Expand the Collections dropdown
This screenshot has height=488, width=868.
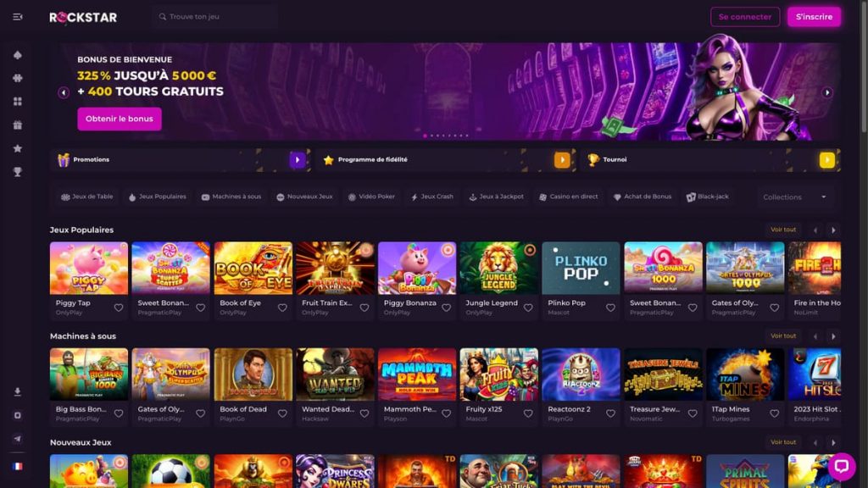pyautogui.click(x=794, y=197)
